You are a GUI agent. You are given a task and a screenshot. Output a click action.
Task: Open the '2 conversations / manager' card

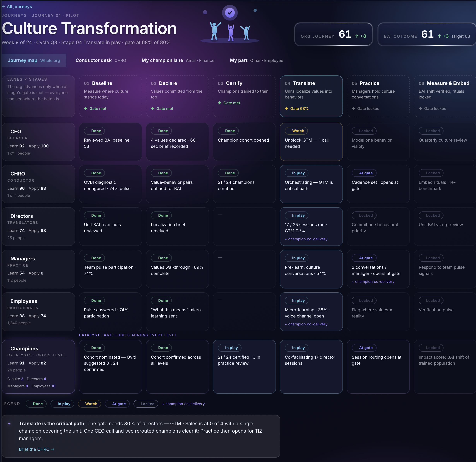(x=378, y=269)
